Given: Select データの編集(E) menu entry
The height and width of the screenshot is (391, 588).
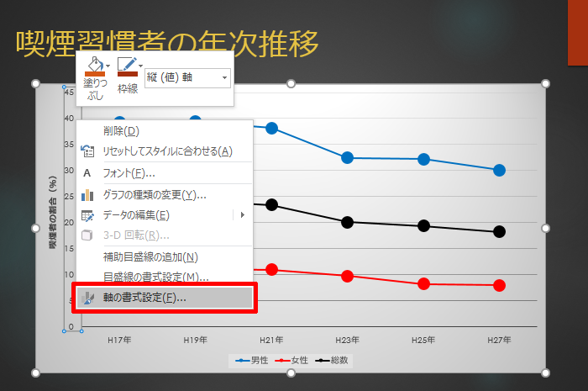Looking at the screenshot, I should [165, 215].
